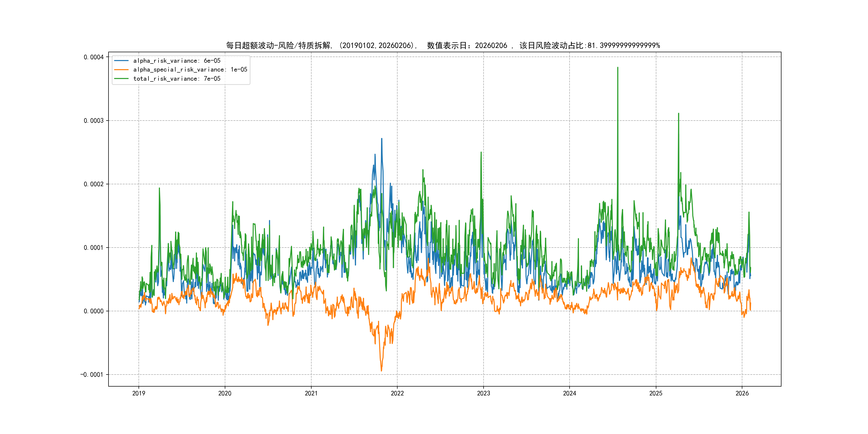Click the chart title text at top
868x434 pixels.
pyautogui.click(x=442, y=46)
